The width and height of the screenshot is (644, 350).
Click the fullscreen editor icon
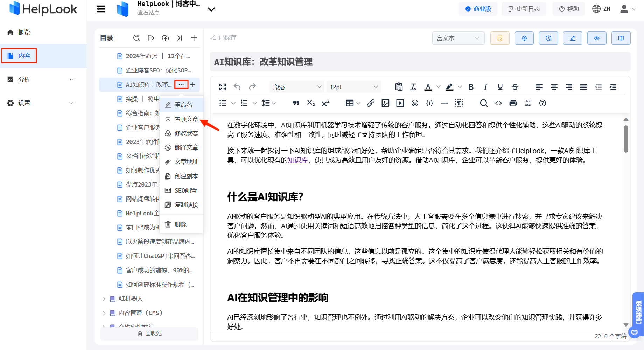[223, 87]
